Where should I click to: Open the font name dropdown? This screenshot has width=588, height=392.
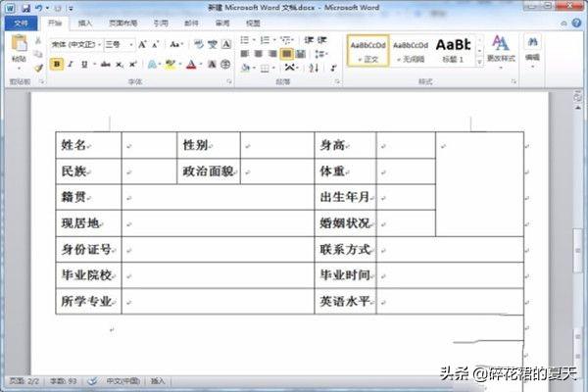click(x=100, y=45)
